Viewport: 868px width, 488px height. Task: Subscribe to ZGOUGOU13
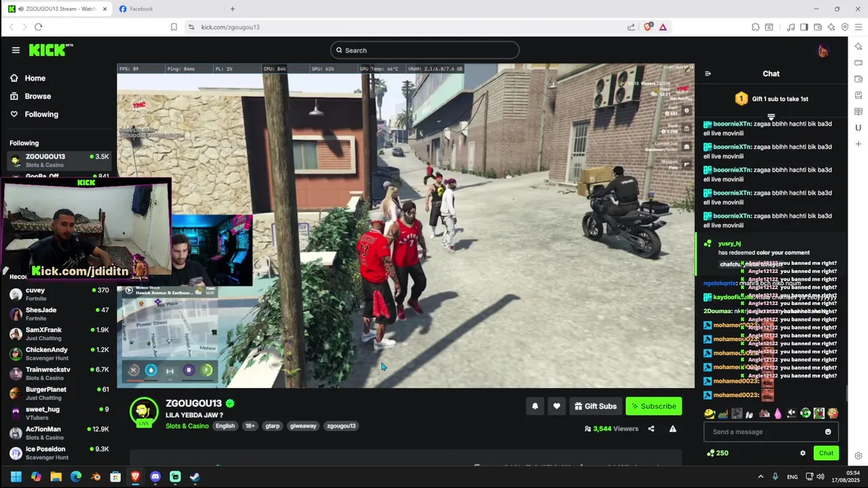pos(654,406)
